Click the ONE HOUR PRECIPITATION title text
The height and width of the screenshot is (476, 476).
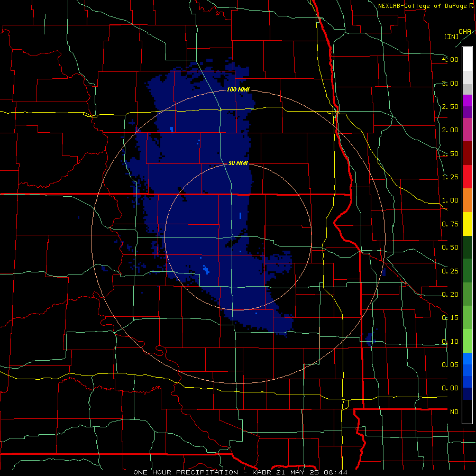tap(186, 472)
